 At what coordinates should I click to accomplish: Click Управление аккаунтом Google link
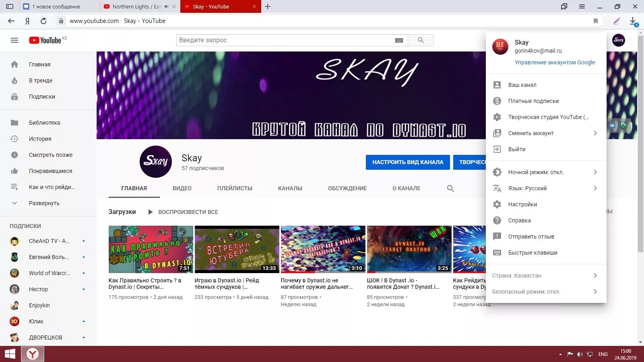point(555,62)
